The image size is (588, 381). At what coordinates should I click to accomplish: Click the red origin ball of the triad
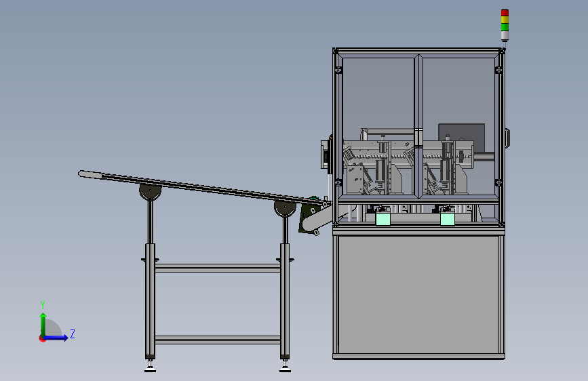point(41,338)
